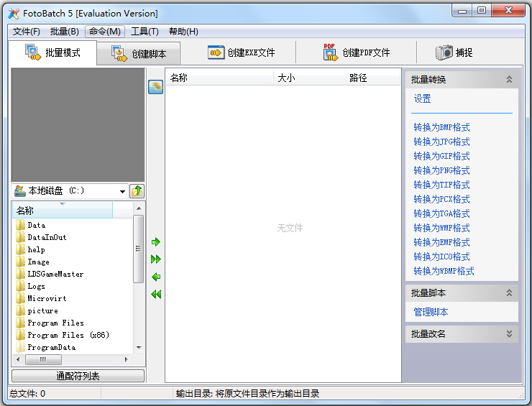Sort file list by 大小 column
This screenshot has width=532, height=406.
(x=309, y=78)
